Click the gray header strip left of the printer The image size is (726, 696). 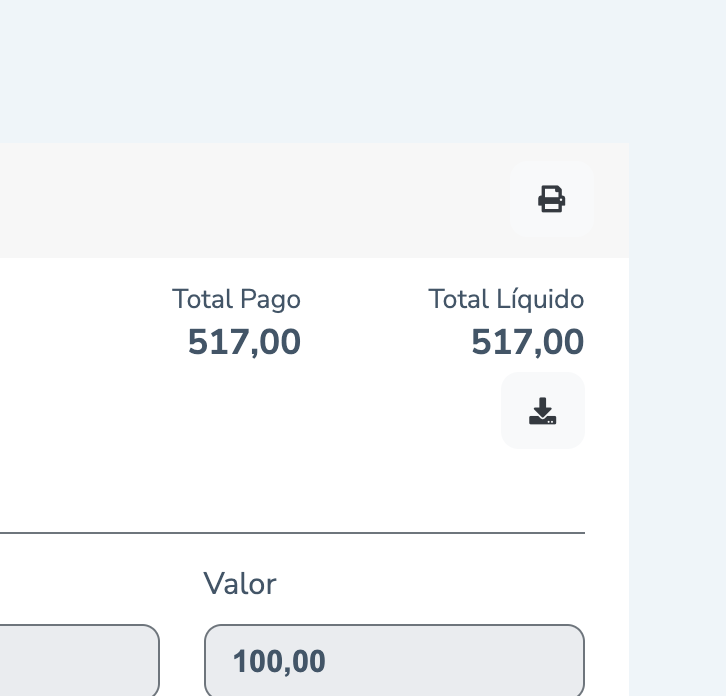pos(250,200)
